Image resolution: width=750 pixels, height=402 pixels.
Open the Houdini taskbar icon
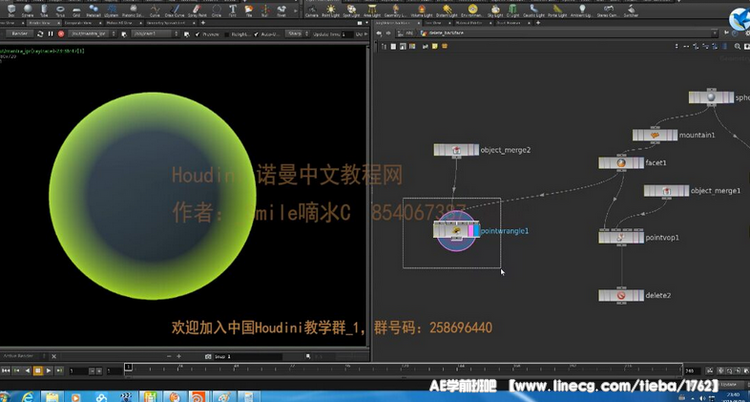[x=197, y=397]
